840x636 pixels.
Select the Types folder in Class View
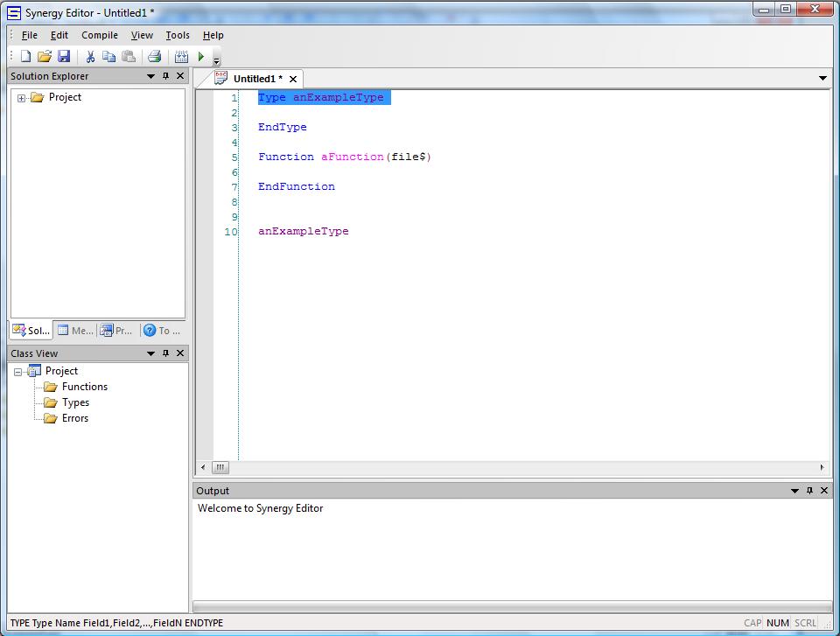(75, 402)
